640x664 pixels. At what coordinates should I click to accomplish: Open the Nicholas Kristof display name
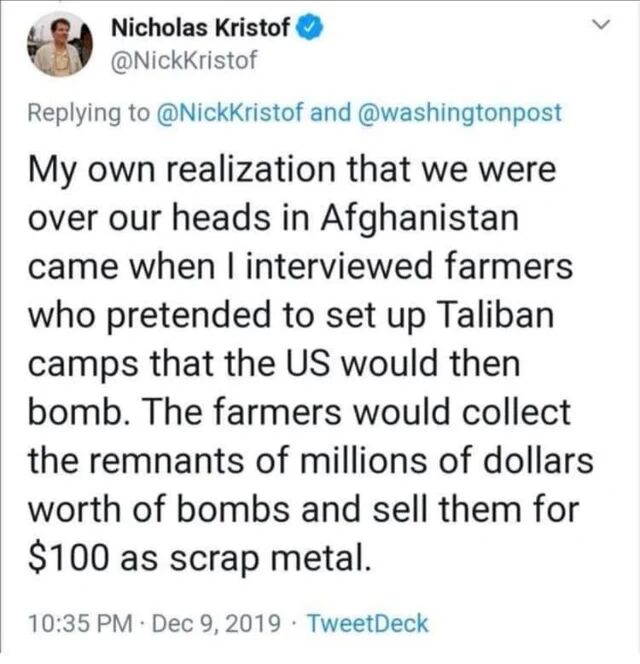[x=201, y=28]
